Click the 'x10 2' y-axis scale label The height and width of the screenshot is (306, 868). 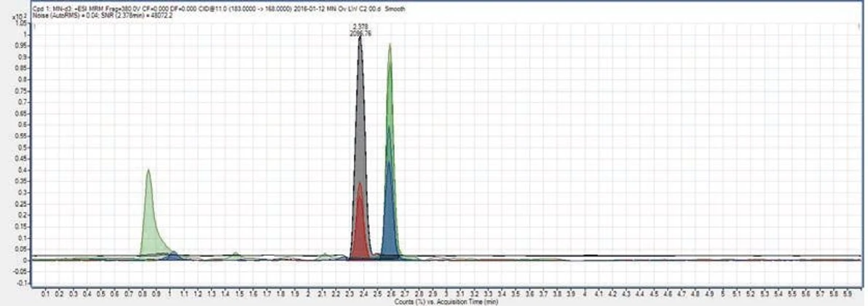pyautogui.click(x=19, y=17)
